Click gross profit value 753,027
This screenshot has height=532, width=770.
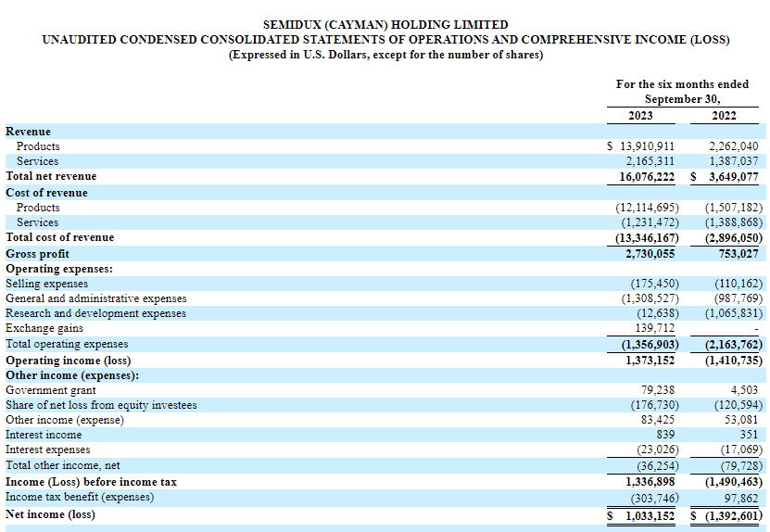(x=738, y=254)
